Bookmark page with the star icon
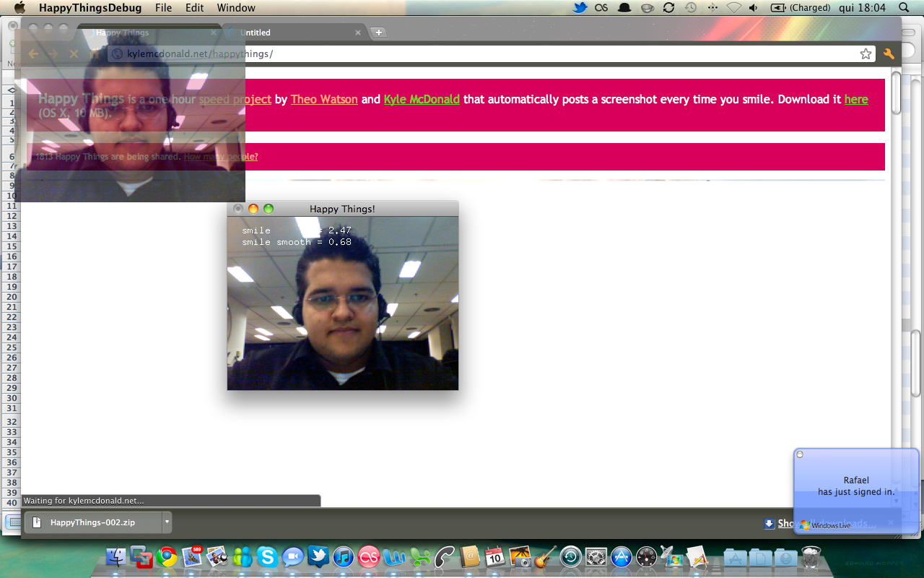The image size is (924, 578). click(x=866, y=53)
